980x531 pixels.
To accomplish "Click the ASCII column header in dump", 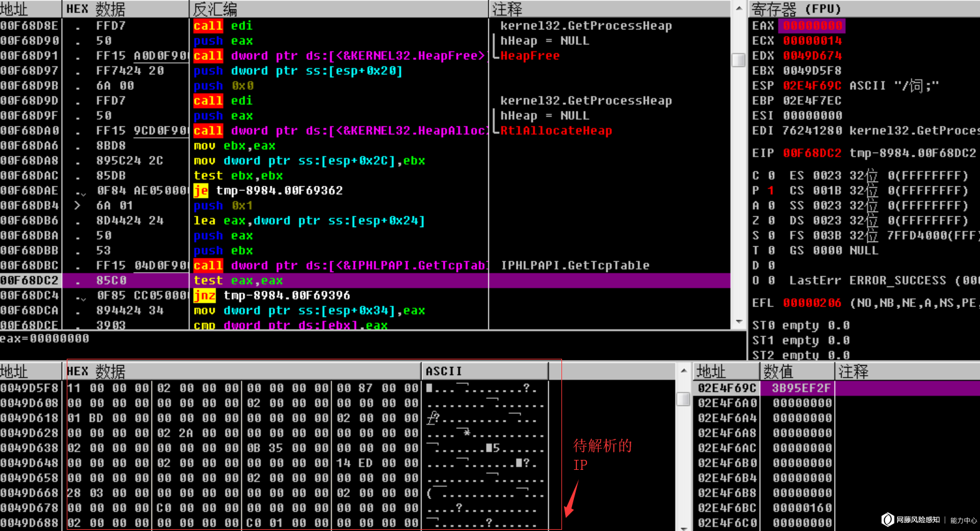I will (x=485, y=371).
